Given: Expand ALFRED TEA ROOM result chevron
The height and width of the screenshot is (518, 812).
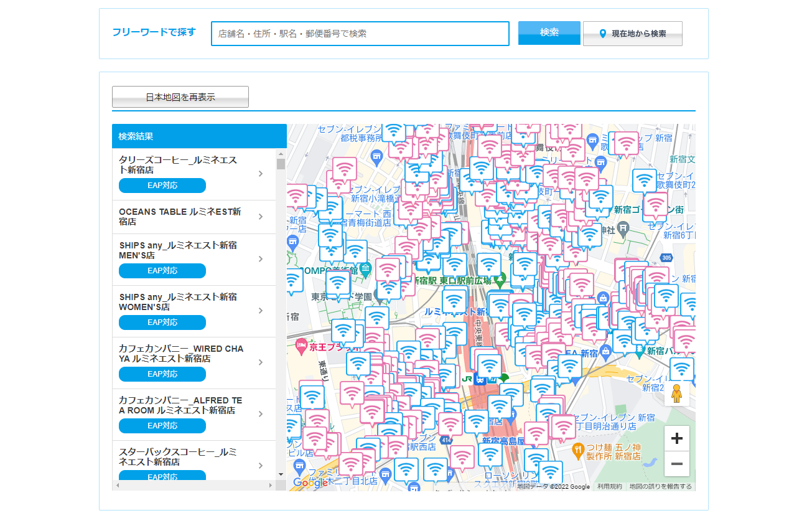Looking at the screenshot, I should point(261,414).
